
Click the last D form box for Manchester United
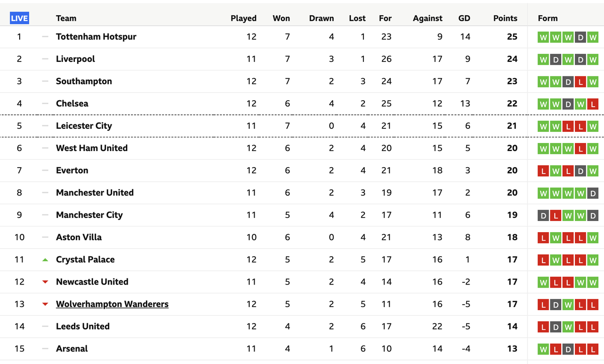point(593,193)
